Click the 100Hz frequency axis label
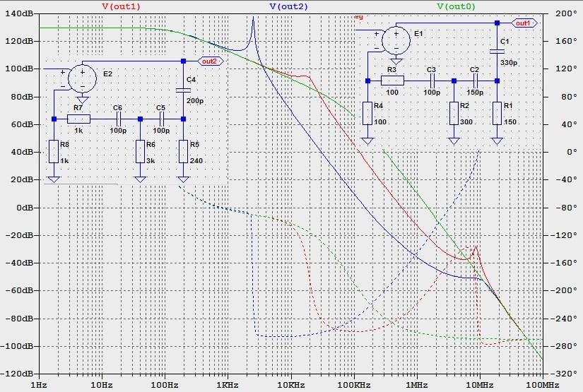This screenshot has height=392, width=583. click(x=165, y=385)
